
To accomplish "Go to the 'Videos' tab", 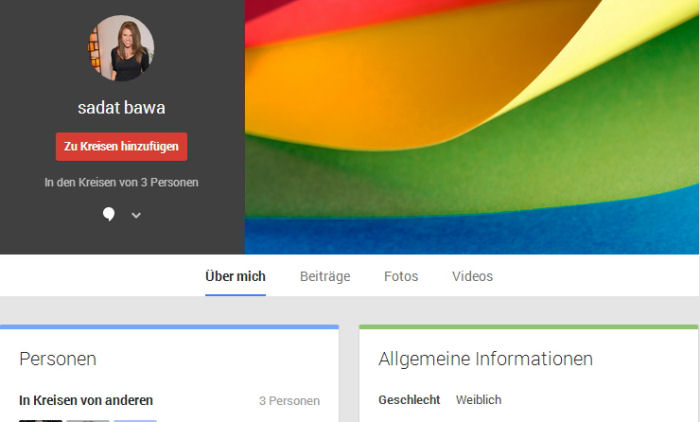I will (x=472, y=276).
